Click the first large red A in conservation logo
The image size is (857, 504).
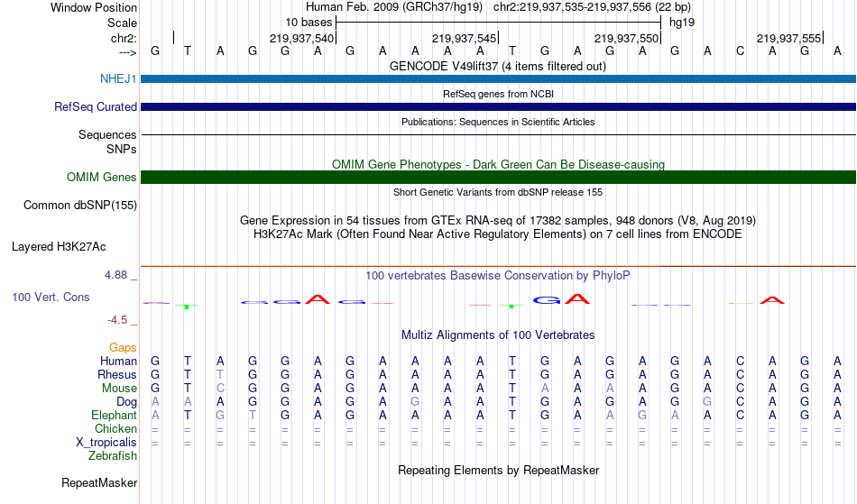318,299
